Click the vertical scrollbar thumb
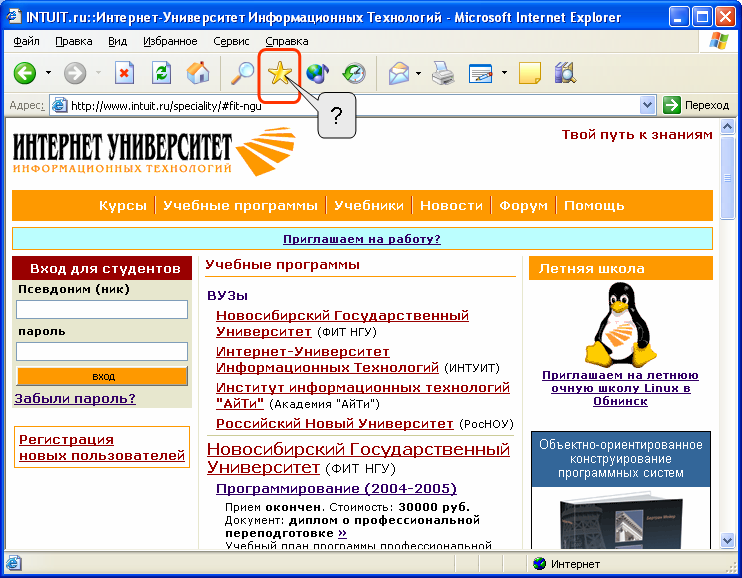This screenshot has width=742, height=578. point(727,178)
